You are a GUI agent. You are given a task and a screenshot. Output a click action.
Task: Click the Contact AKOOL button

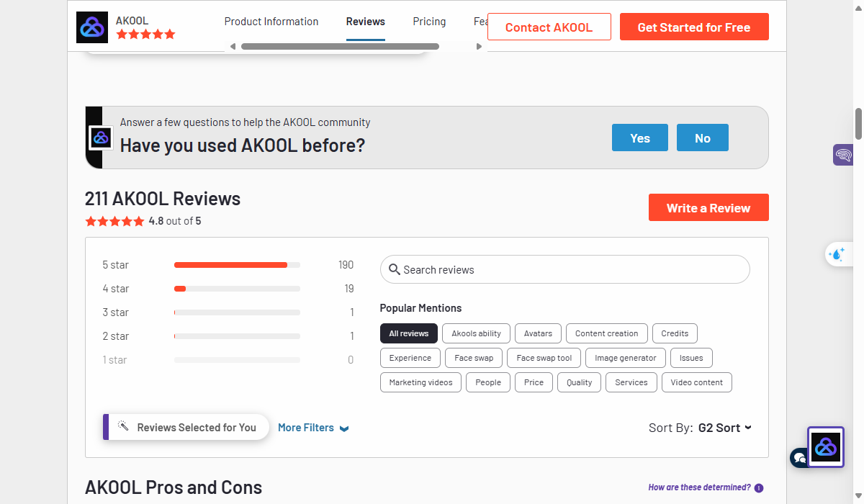click(x=549, y=27)
